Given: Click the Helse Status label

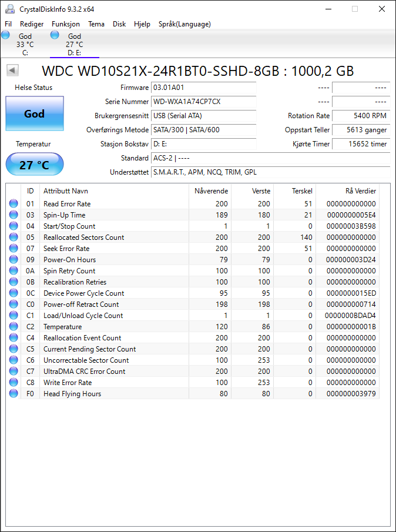Looking at the screenshot, I should (x=33, y=88).
